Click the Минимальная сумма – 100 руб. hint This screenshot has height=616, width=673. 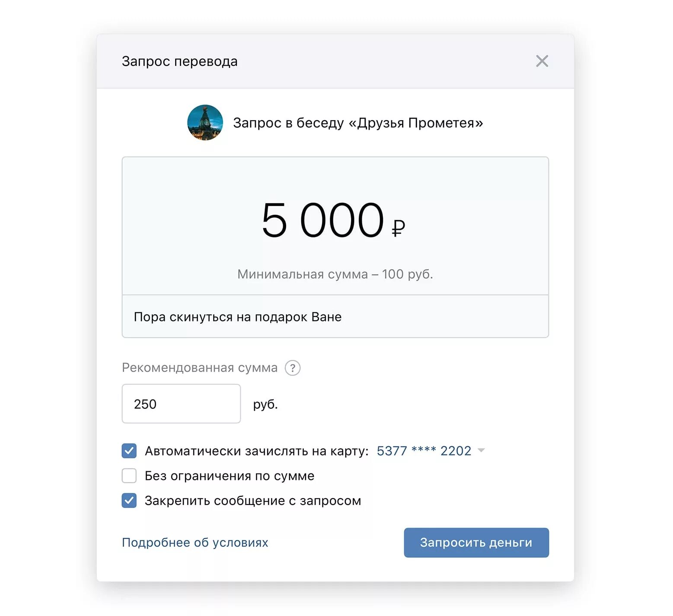coord(335,274)
